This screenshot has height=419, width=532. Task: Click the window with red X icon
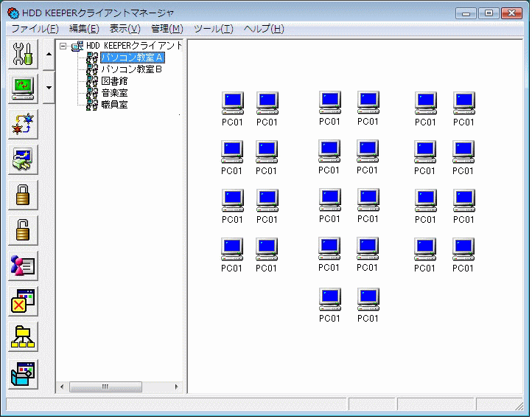coord(24,302)
